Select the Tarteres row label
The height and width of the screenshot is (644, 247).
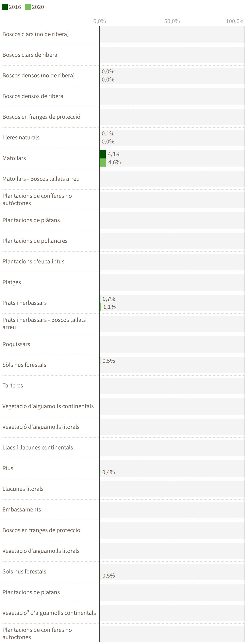coord(13,385)
